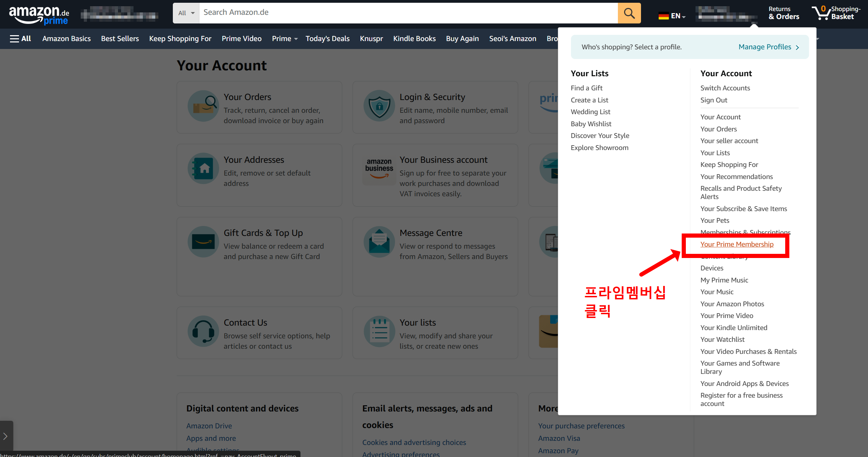Screen dimensions: 868x457
Task: Click the Contact Us headset icon
Action: click(203, 331)
